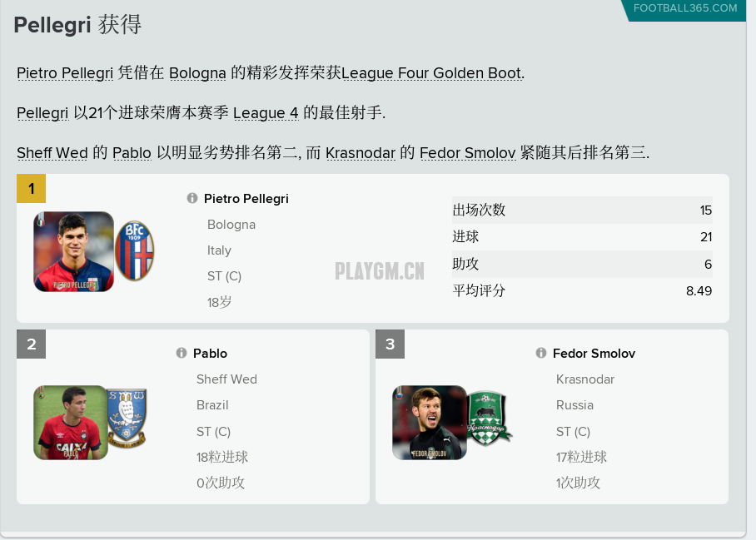Follow the League 4 link in second line
The image size is (756, 540).
(266, 113)
